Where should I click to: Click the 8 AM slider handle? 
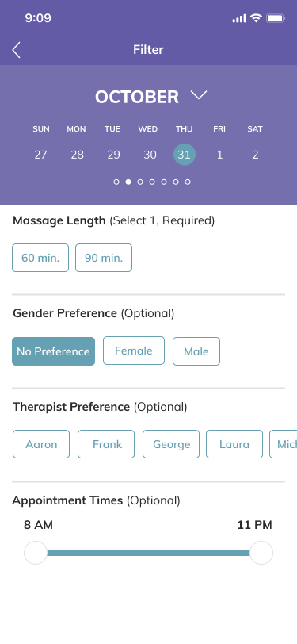click(x=36, y=553)
